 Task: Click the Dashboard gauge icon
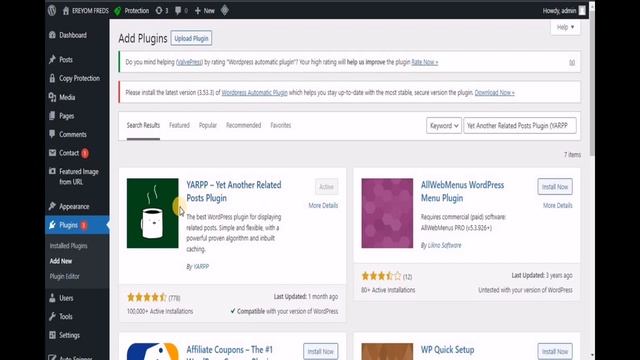coord(52,35)
